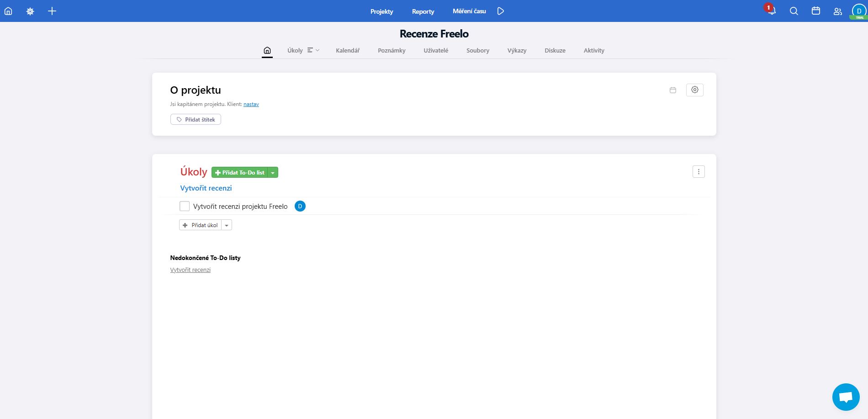The image size is (868, 419).
Task: Open search magnifier icon
Action: pyautogui.click(x=794, y=11)
